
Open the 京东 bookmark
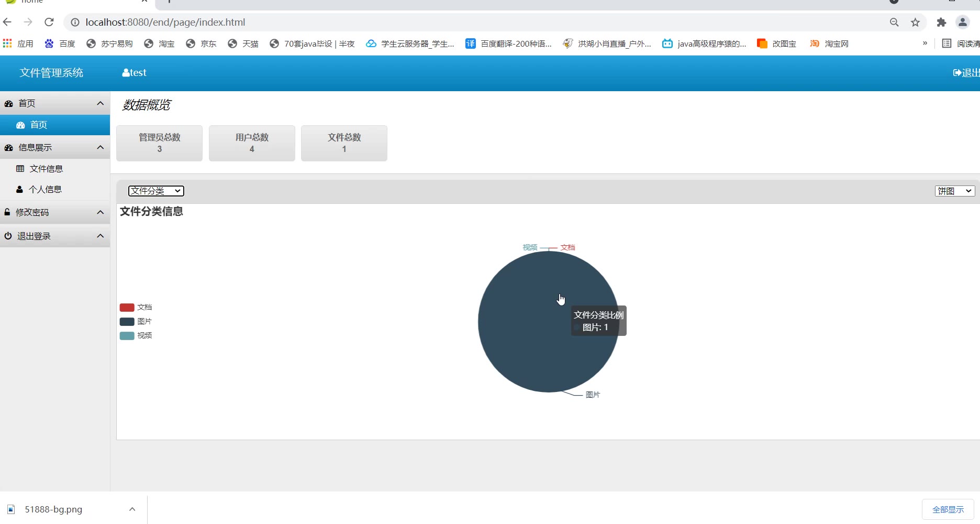point(201,43)
